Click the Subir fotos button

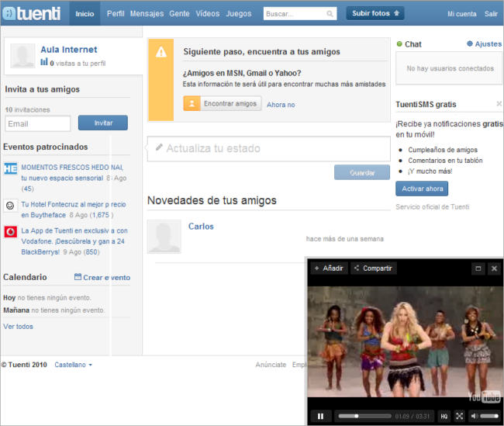[375, 13]
